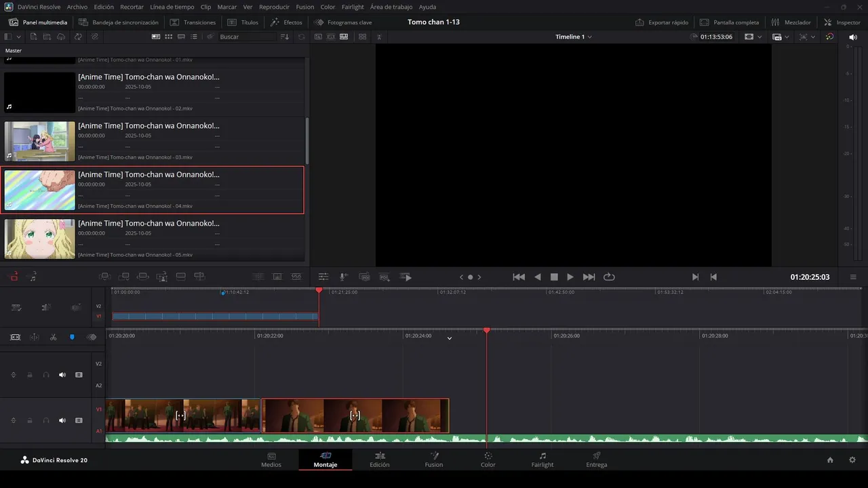Switch to the Edición page tab
The image size is (868, 488).
[380, 460]
